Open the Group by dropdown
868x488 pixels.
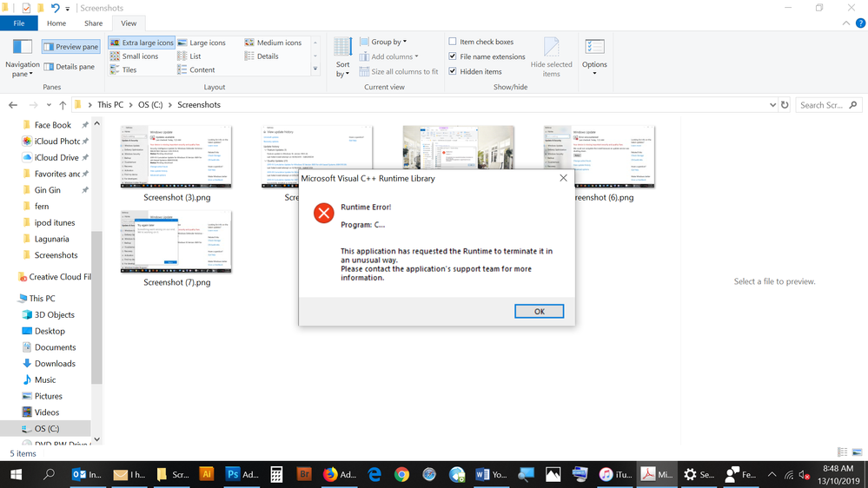384,42
